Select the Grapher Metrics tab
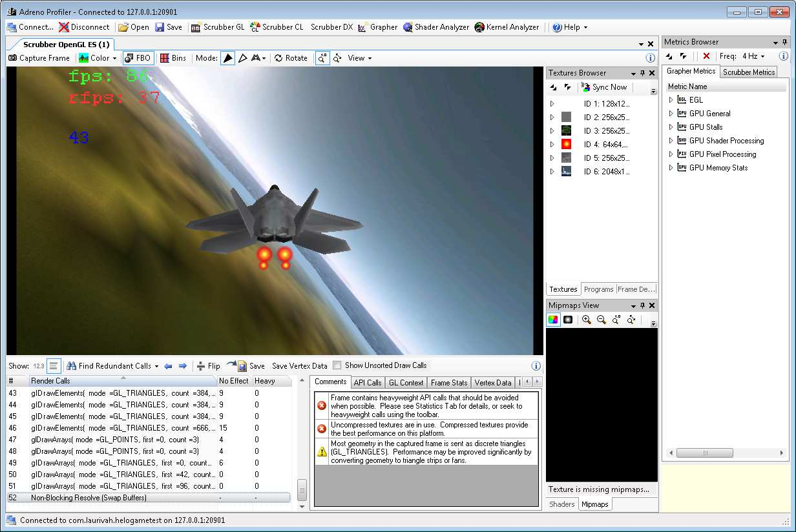The width and height of the screenshot is (796, 532). pyautogui.click(x=691, y=71)
